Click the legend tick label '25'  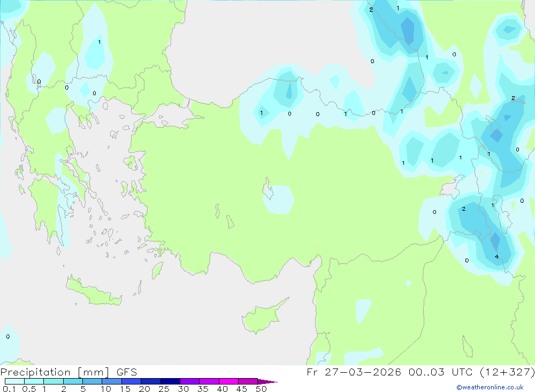point(164,389)
